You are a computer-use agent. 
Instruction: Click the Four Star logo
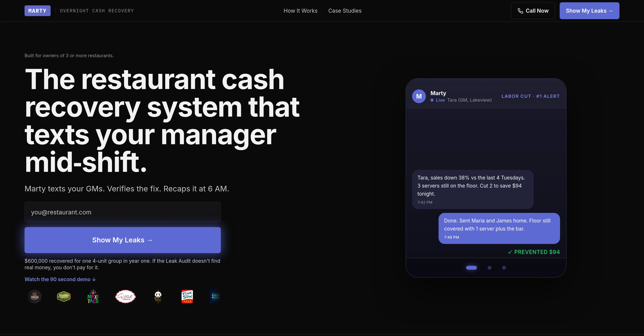(x=187, y=297)
